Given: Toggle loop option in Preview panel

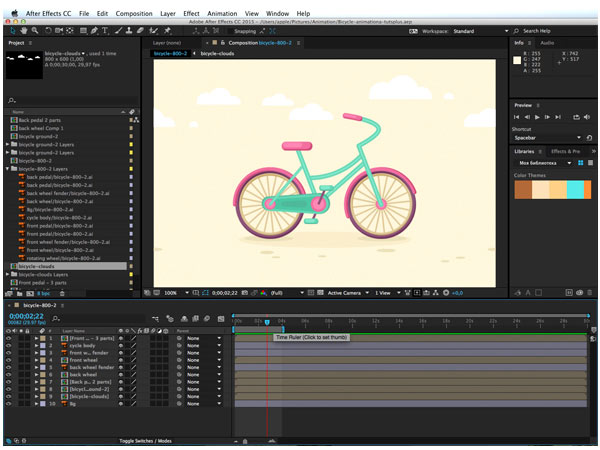Looking at the screenshot, I should click(x=576, y=117).
